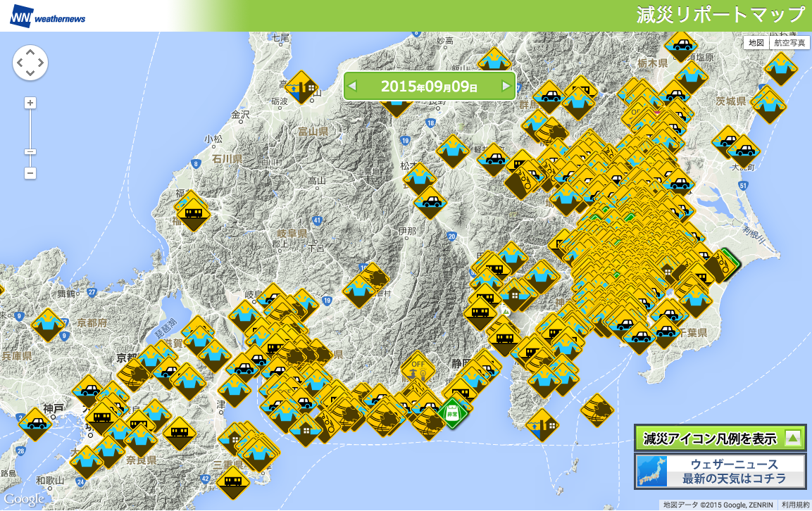This screenshot has height=511, width=812.
Task: Expand the 減災アイコン凡例を表示 legend panel
Action: pyautogui.click(x=719, y=438)
